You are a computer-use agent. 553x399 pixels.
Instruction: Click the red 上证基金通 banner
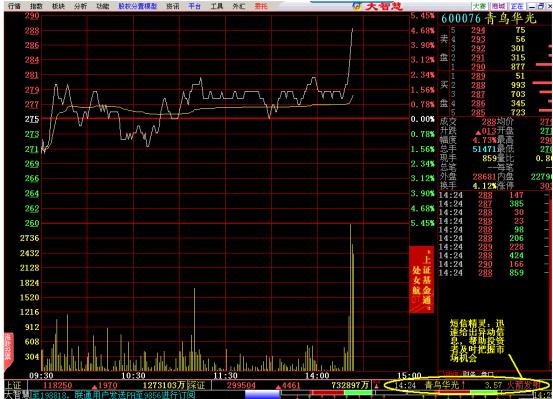(x=421, y=279)
